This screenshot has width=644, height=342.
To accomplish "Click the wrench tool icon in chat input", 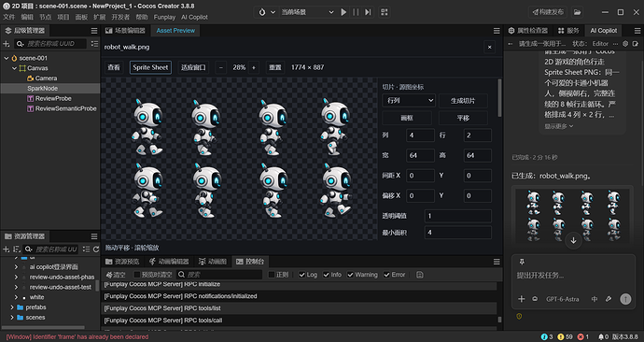I will tap(609, 299).
